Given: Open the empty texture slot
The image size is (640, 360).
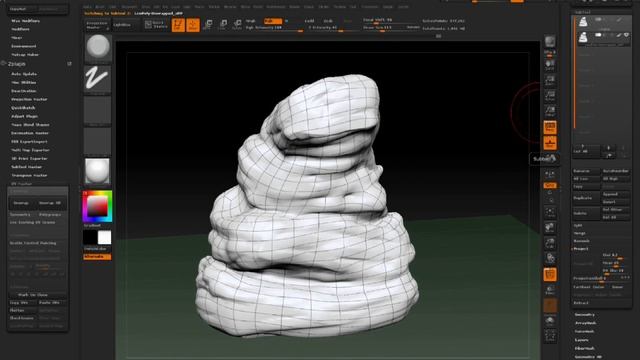Looking at the screenshot, I should coord(98,142).
